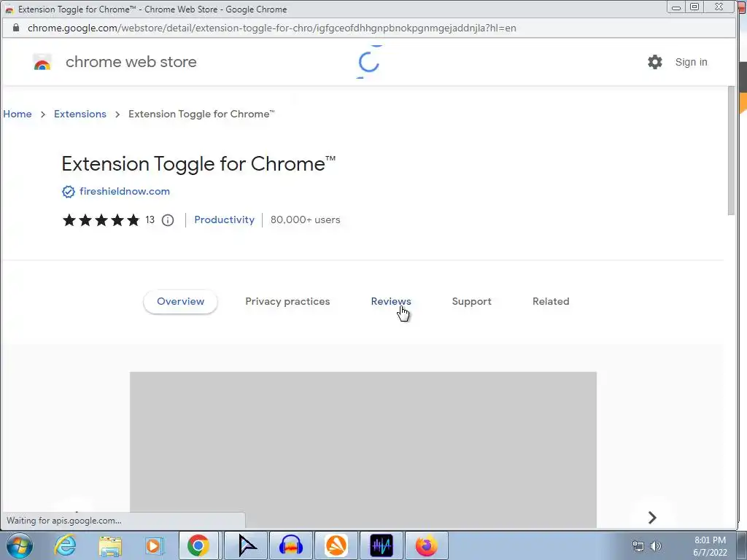Open the Related tab
Screen dimensions: 747x560
coord(551,301)
